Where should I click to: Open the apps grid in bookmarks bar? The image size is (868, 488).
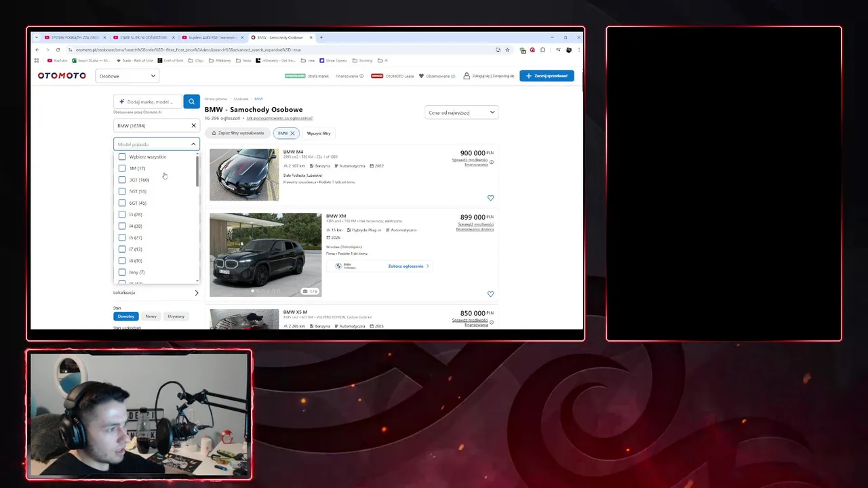click(x=37, y=60)
